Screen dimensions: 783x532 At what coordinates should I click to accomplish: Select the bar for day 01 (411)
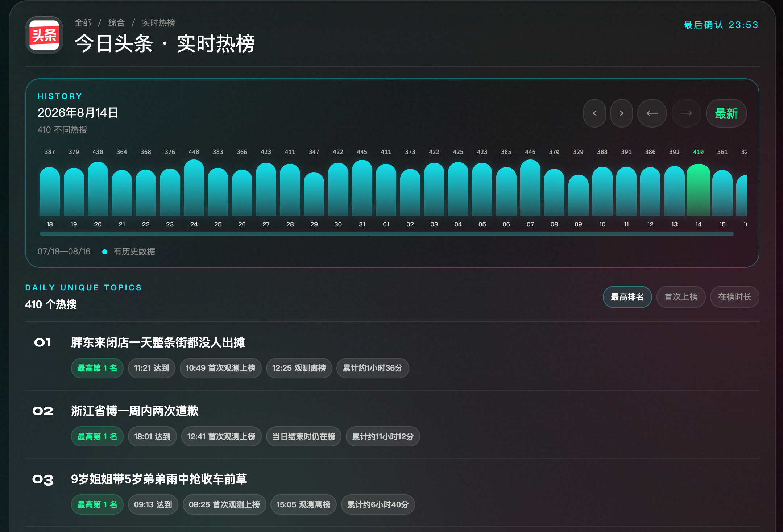[386, 190]
